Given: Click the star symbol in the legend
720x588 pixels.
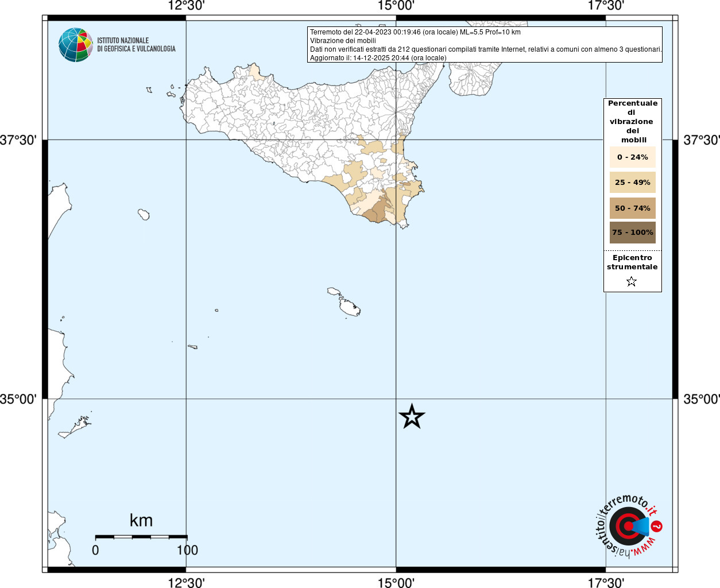Looking at the screenshot, I should coord(632,281).
